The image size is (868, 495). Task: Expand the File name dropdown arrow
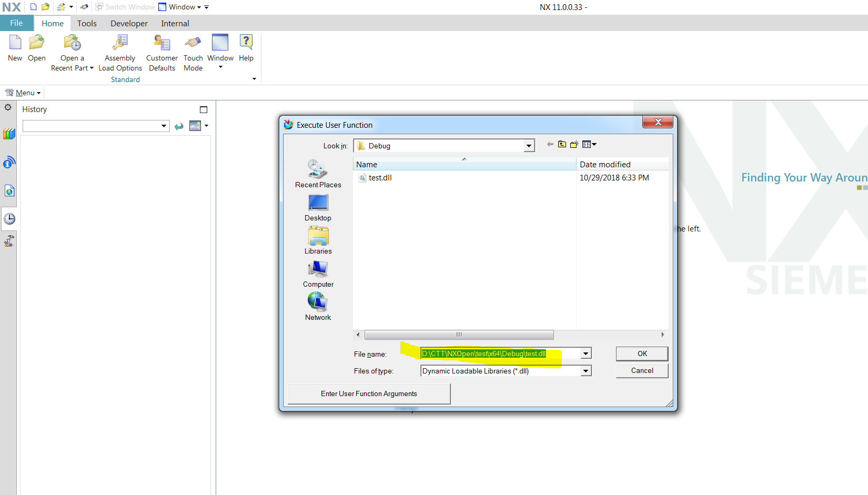[x=586, y=353]
